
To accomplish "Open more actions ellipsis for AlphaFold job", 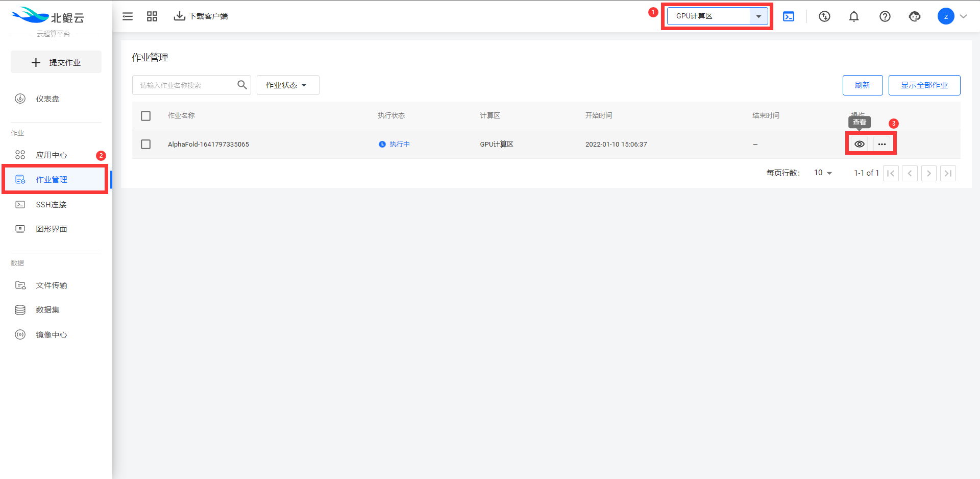I will pyautogui.click(x=882, y=145).
